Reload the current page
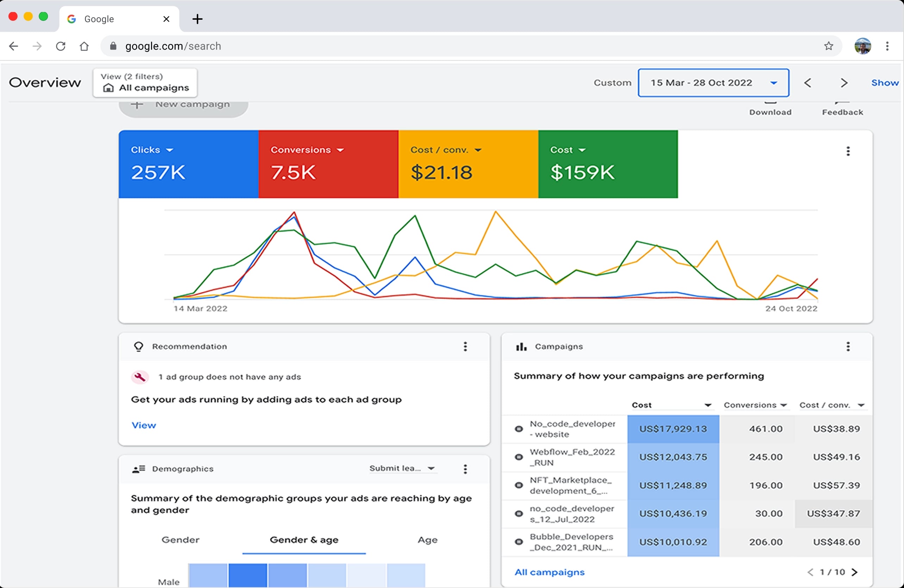Viewport: 904px width, 588px height. pyautogui.click(x=61, y=46)
